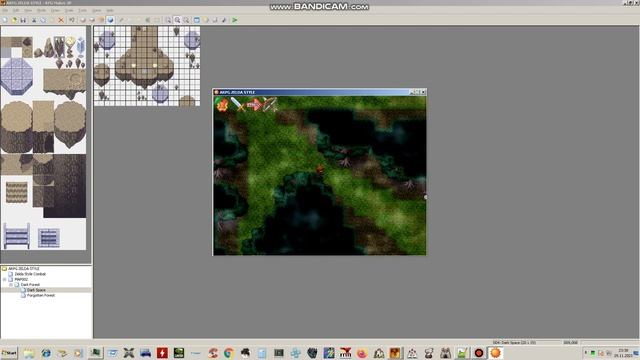The image size is (640, 360).
Task: Open the Database toolbar icon
Action: click(x=197, y=20)
